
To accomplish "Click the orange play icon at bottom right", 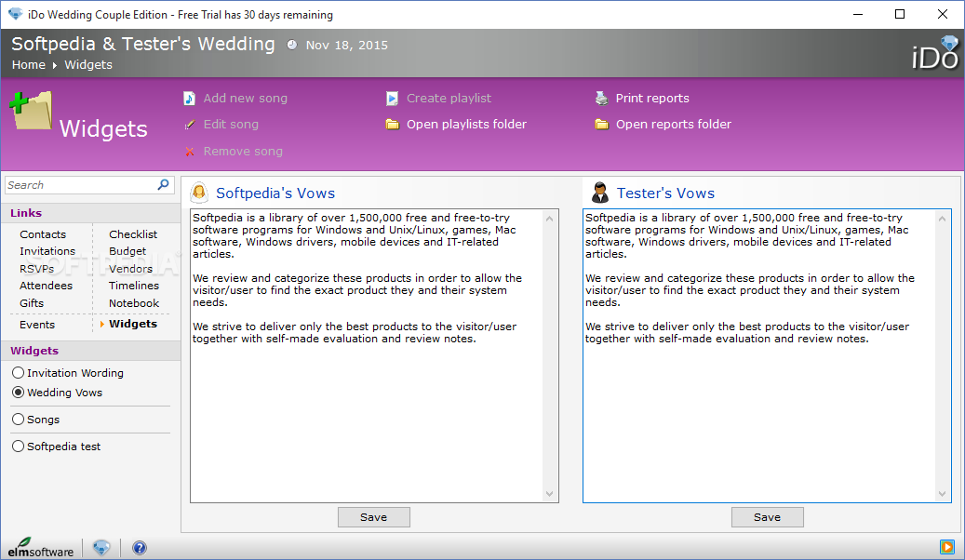I will coord(946,546).
